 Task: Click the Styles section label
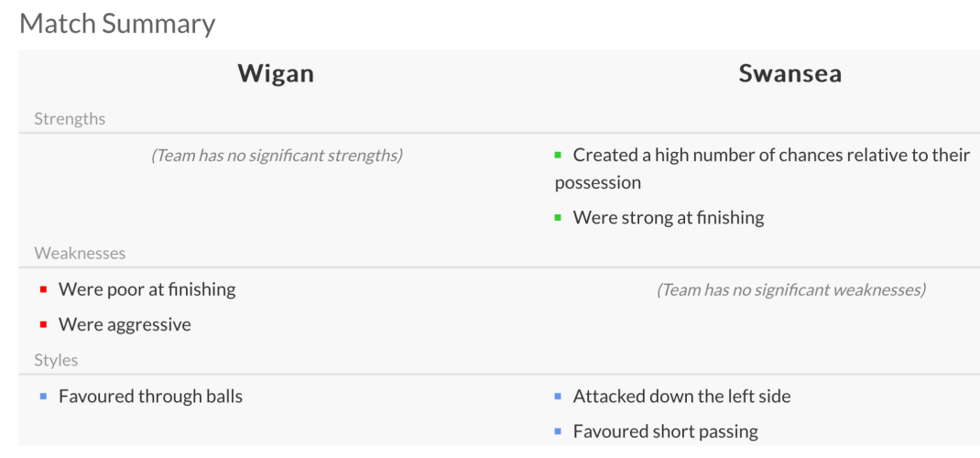[56, 361]
